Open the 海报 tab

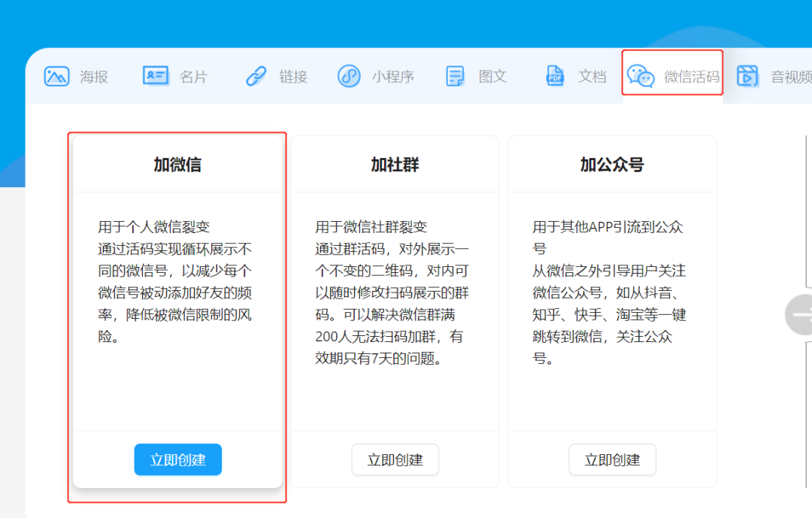(94, 77)
